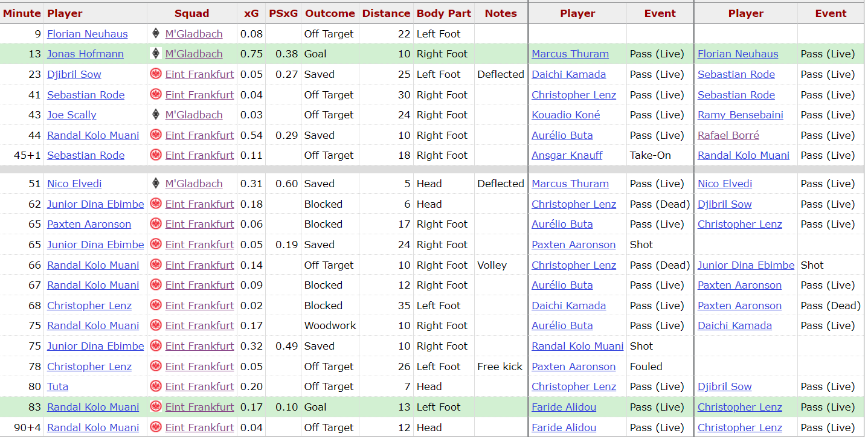Viewport: 868px width, 442px height.
Task: Sort by xG column header
Action: point(251,13)
